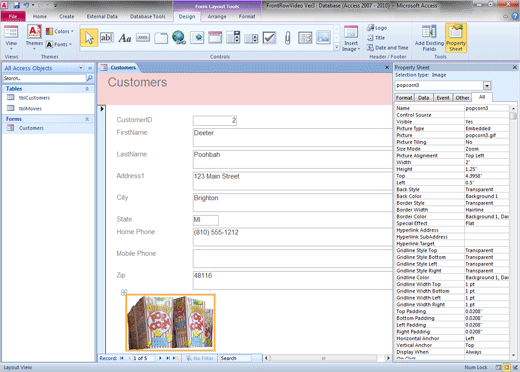
Task: Switch to property sheet Data tab
Action: tap(423, 98)
